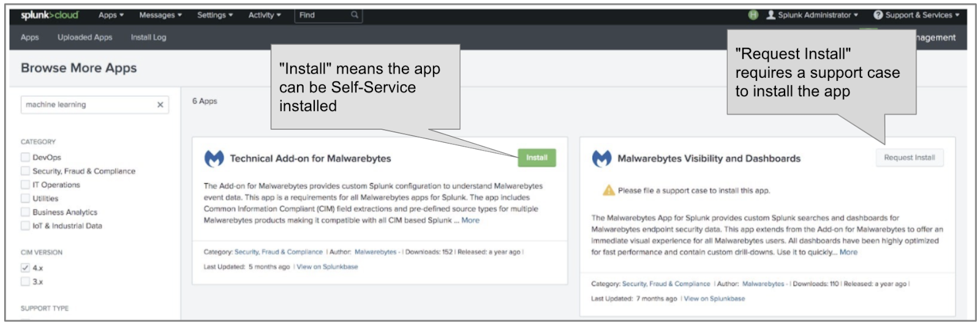The image size is (980, 326).
Task: Click the Find magnifier icon
Action: (354, 15)
